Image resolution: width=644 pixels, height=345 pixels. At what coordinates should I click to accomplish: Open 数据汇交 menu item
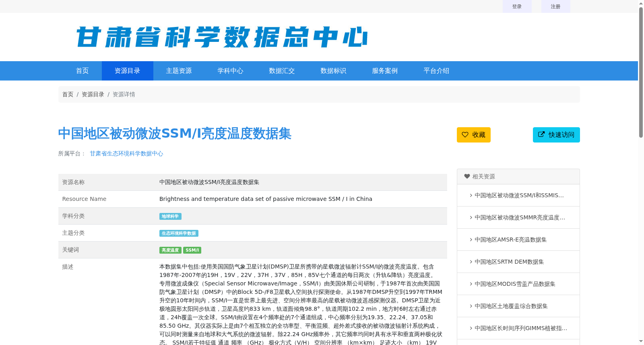[282, 71]
